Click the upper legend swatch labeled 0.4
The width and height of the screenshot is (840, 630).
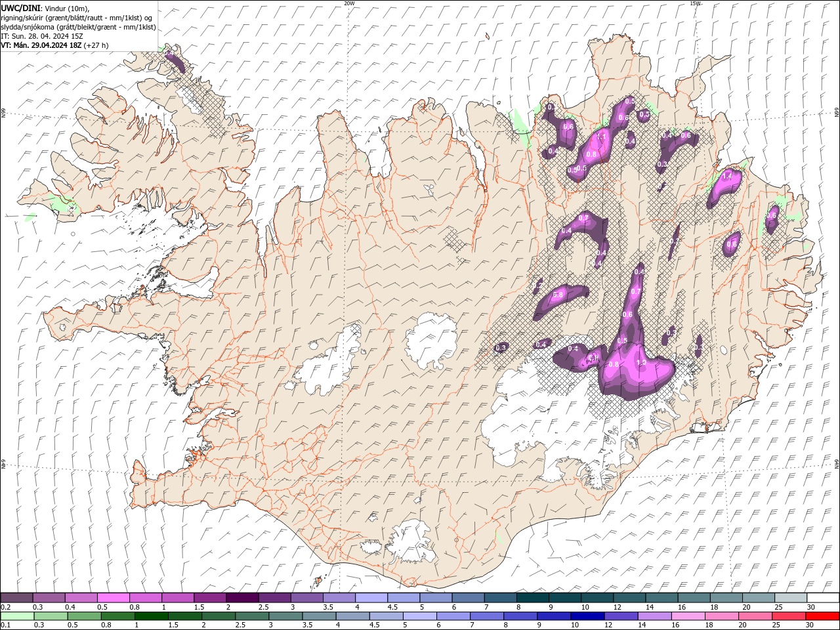81,598
